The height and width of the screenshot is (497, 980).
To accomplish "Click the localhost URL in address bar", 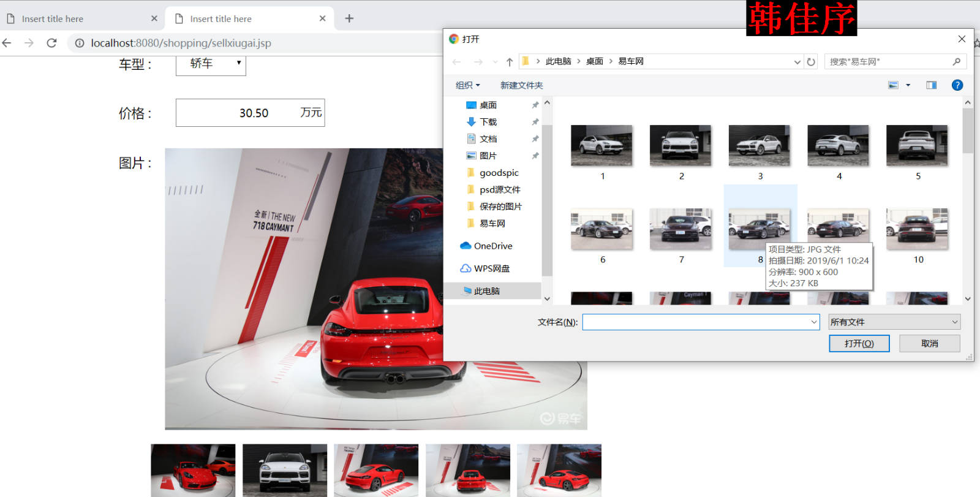I will [x=181, y=43].
